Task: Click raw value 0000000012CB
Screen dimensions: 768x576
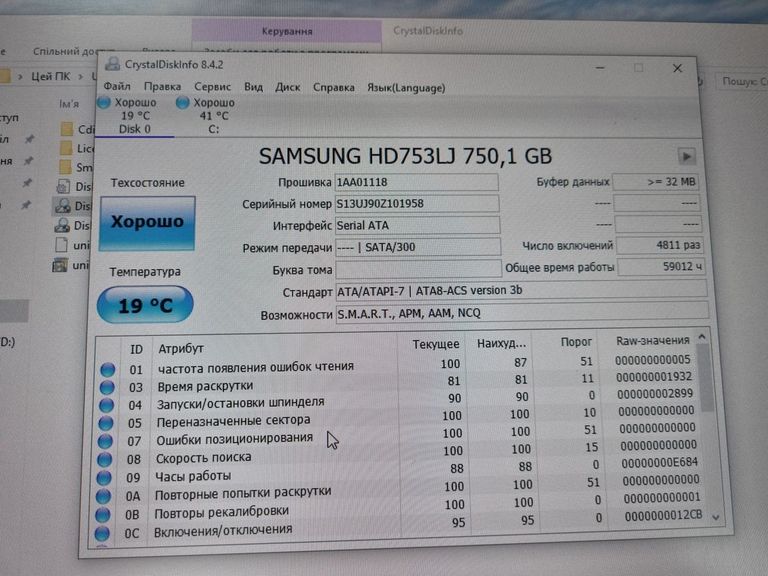Action: 663,516
